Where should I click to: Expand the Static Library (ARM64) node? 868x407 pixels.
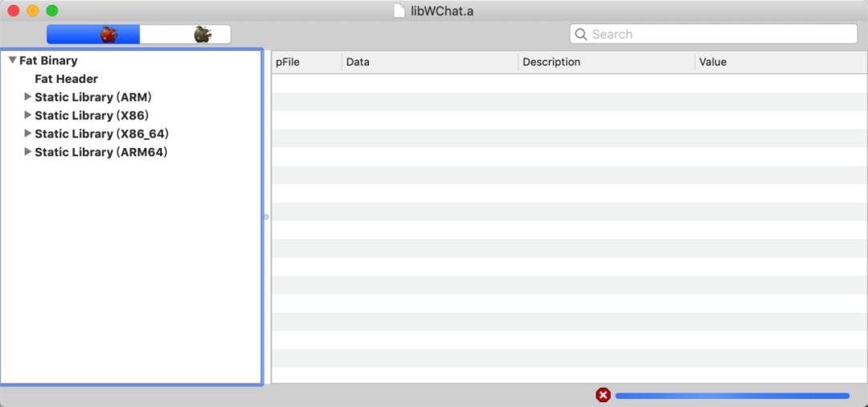coord(27,152)
